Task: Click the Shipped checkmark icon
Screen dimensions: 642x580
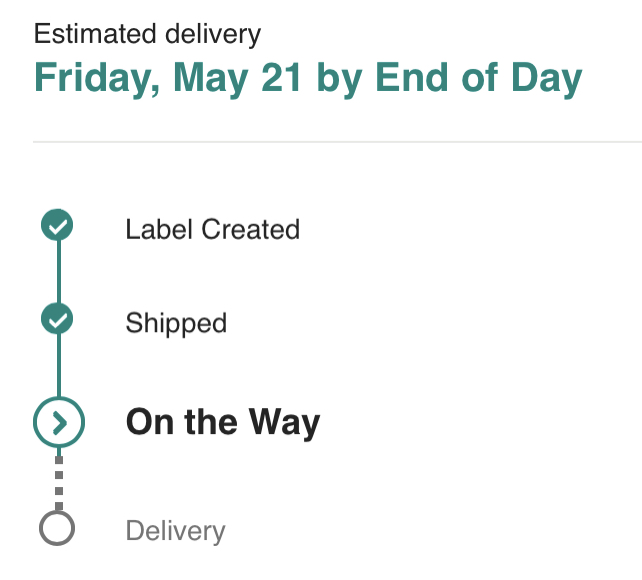Action: click(x=58, y=320)
